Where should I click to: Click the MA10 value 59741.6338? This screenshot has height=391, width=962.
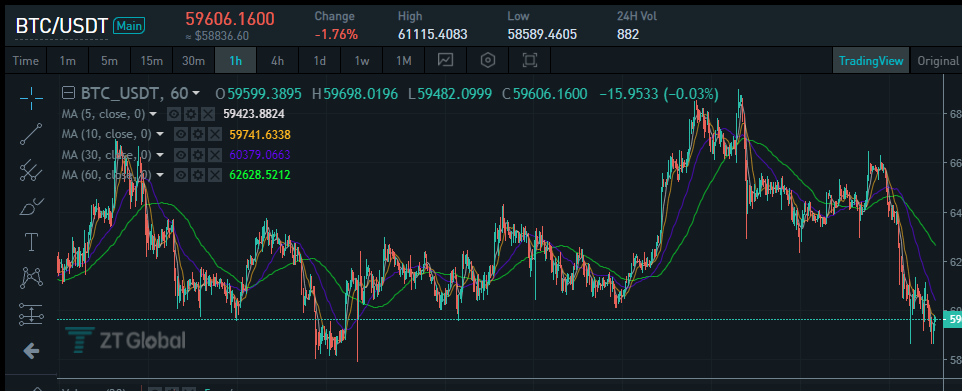(260, 134)
